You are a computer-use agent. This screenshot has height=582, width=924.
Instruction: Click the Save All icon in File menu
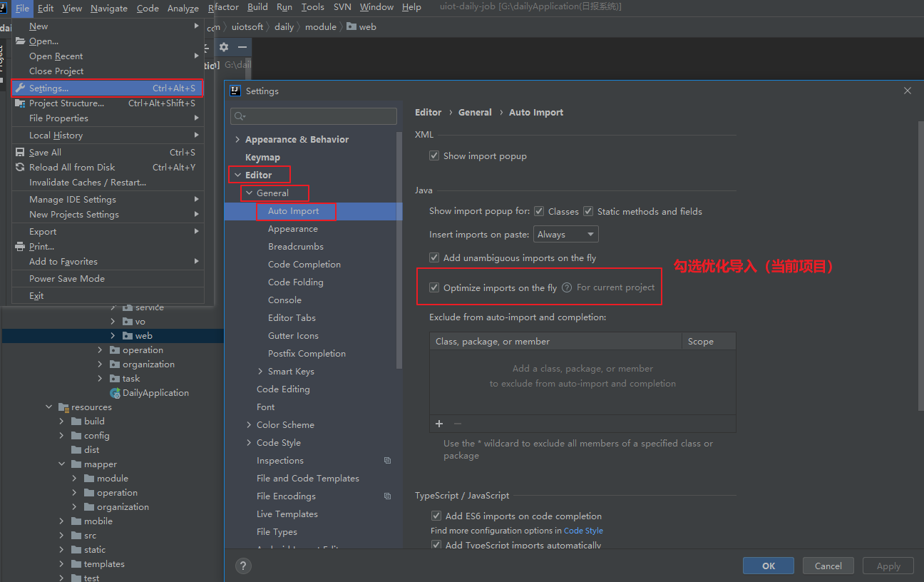pyautogui.click(x=20, y=152)
